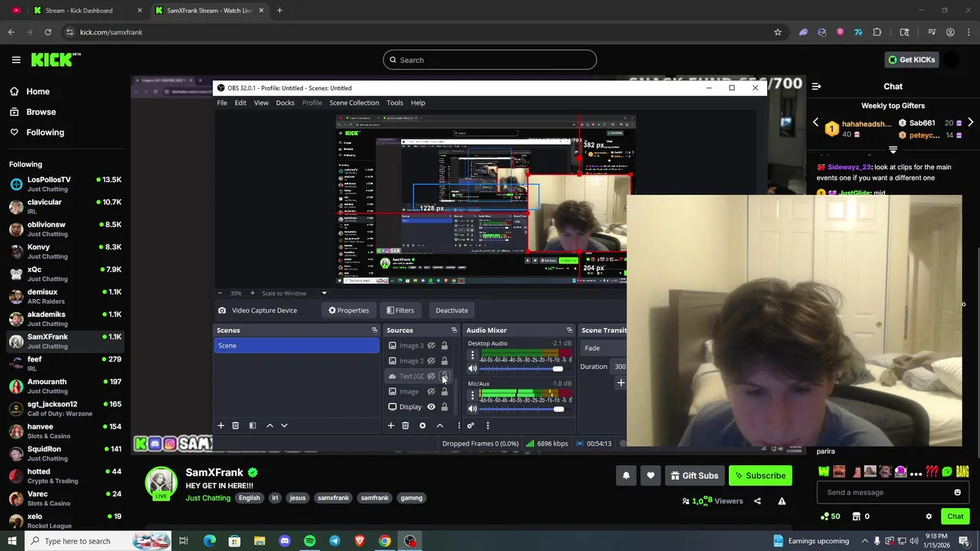This screenshot has width=980, height=551.
Task: Open source properties gear in the Sources toolbar
Action: 422,425
